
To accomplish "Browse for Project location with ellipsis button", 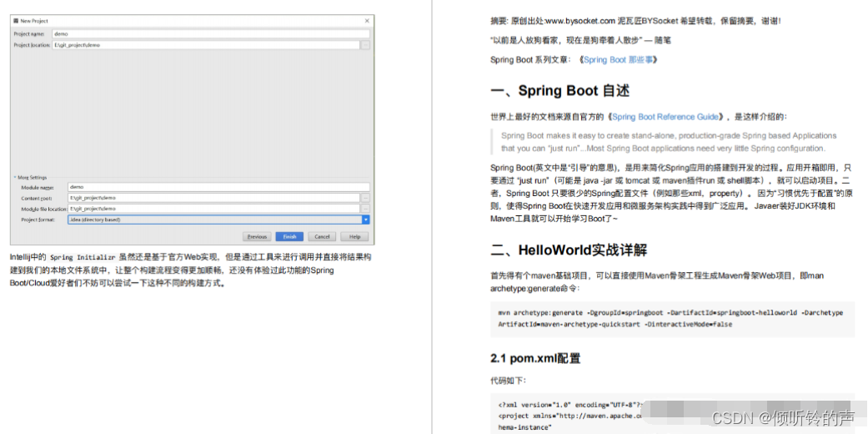I will click(365, 45).
